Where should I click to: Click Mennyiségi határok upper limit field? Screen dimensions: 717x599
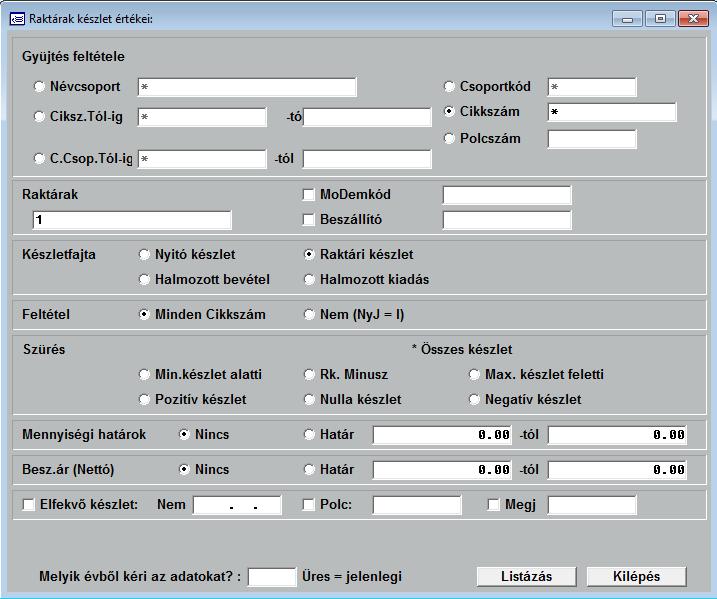[x=617, y=435]
